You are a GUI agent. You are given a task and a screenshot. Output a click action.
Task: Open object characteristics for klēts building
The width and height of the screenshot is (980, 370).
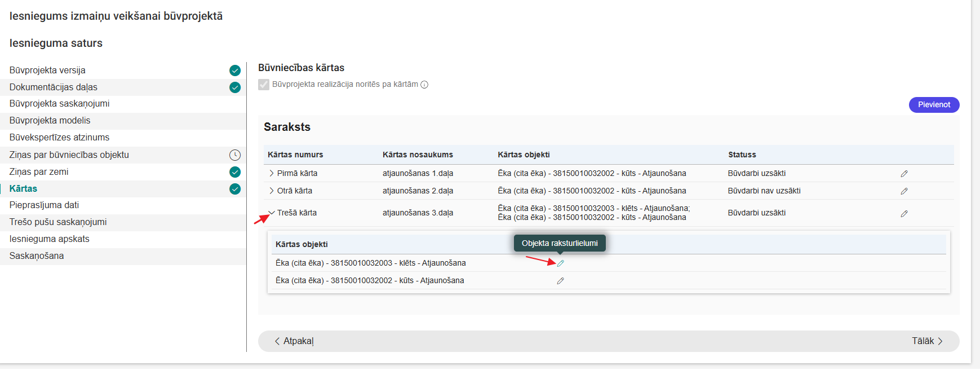click(560, 263)
